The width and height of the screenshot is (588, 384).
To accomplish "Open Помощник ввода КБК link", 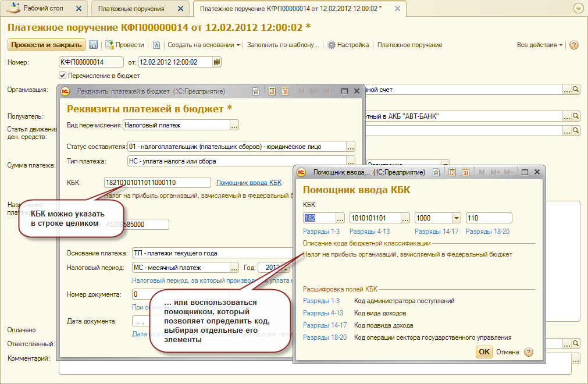I will [x=249, y=183].
